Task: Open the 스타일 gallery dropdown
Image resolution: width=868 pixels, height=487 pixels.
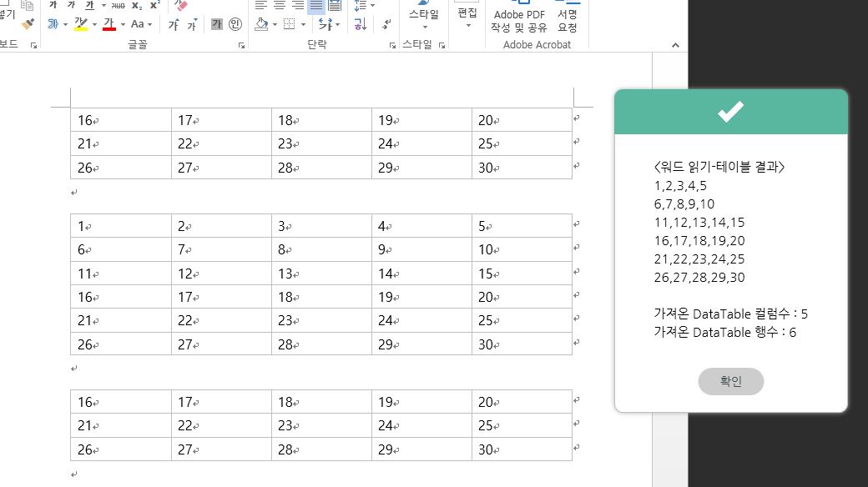Action: pyautogui.click(x=425, y=28)
